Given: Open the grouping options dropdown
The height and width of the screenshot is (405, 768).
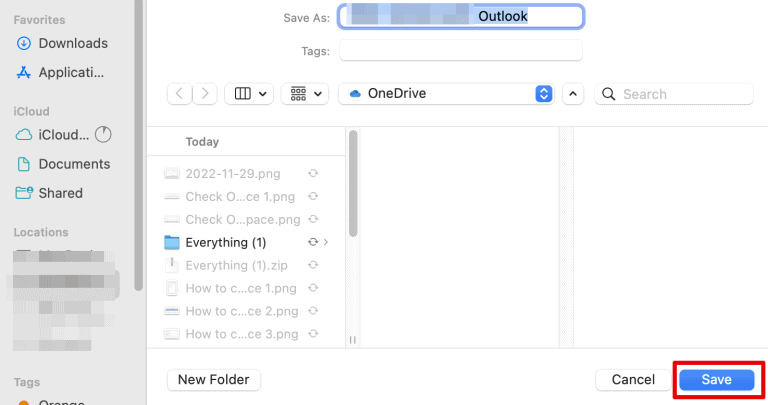Looking at the screenshot, I should coord(305,94).
